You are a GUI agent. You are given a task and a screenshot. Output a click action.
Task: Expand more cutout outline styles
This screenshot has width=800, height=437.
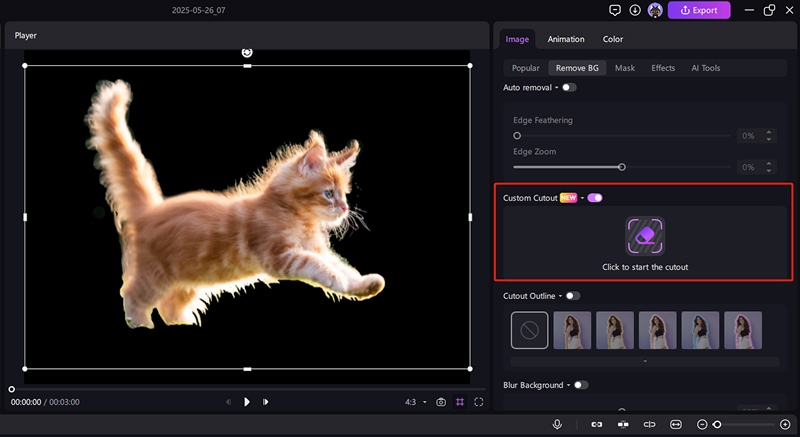pyautogui.click(x=645, y=361)
